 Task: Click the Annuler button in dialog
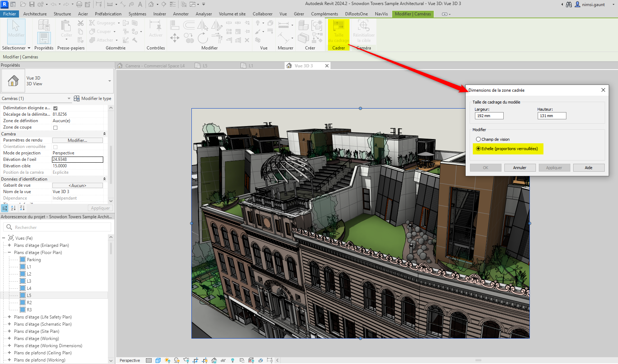coord(519,168)
